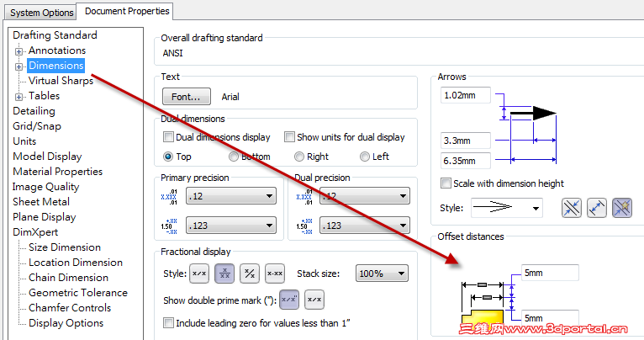Screen dimensions: 644x340
Task: Click the 1.02mm arrow height field
Action: 464,96
